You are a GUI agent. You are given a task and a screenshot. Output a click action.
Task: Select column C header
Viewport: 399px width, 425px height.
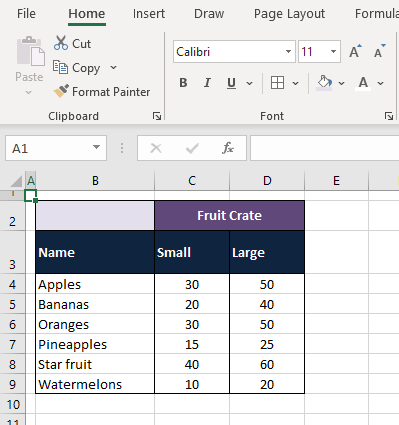click(192, 181)
